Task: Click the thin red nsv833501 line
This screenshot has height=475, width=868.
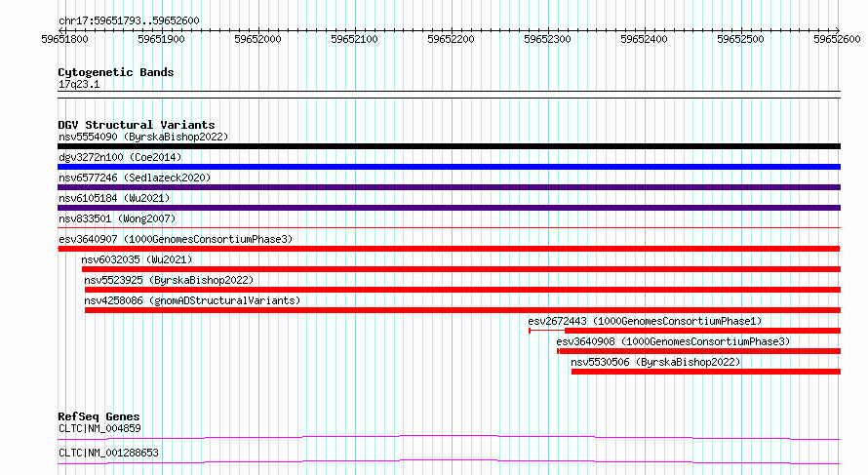Action: click(x=449, y=228)
